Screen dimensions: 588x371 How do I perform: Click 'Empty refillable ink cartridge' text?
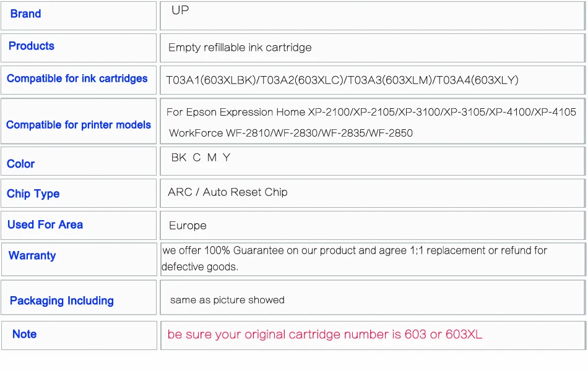pyautogui.click(x=240, y=48)
